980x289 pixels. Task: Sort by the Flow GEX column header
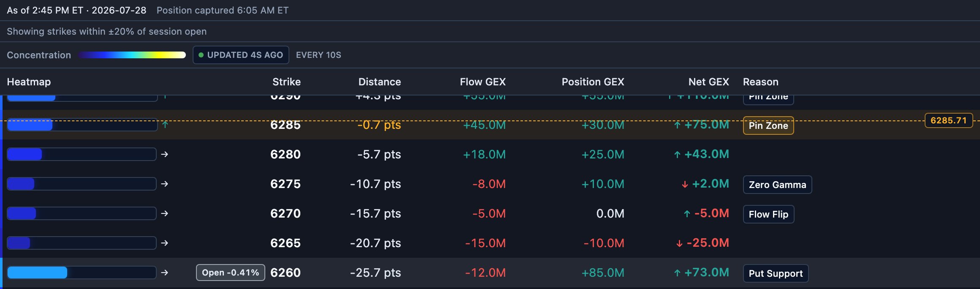pyautogui.click(x=483, y=82)
